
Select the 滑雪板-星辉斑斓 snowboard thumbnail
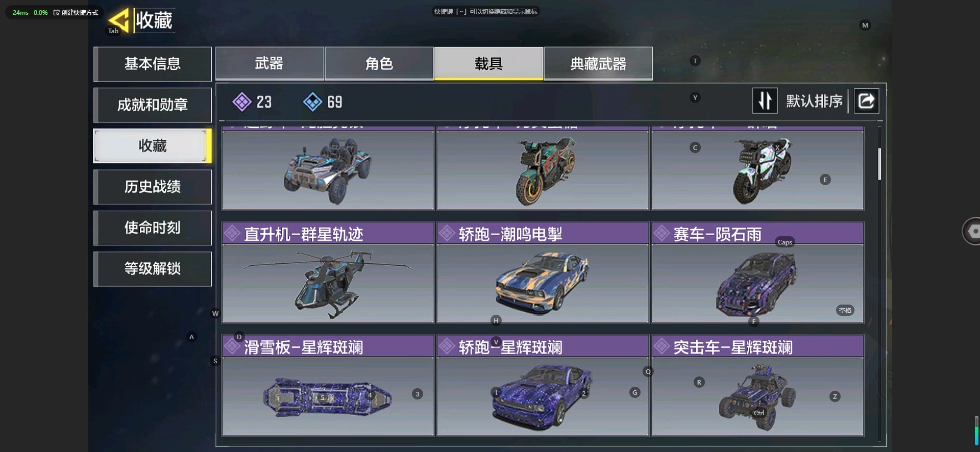click(x=328, y=396)
